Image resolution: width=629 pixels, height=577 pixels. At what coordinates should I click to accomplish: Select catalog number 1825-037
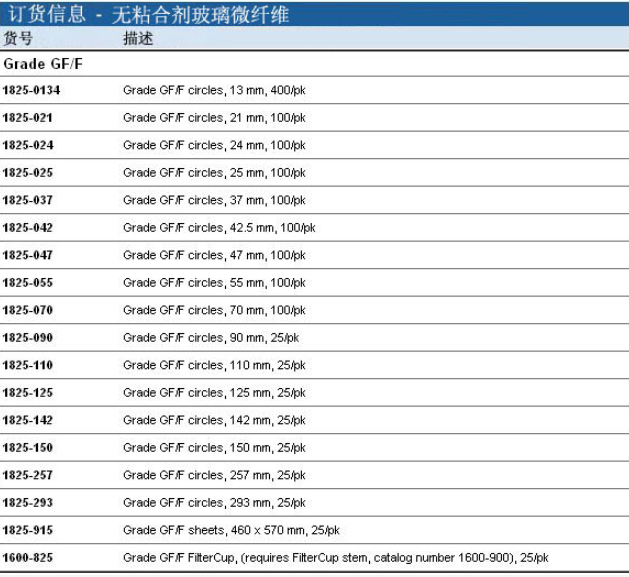[x=28, y=200]
